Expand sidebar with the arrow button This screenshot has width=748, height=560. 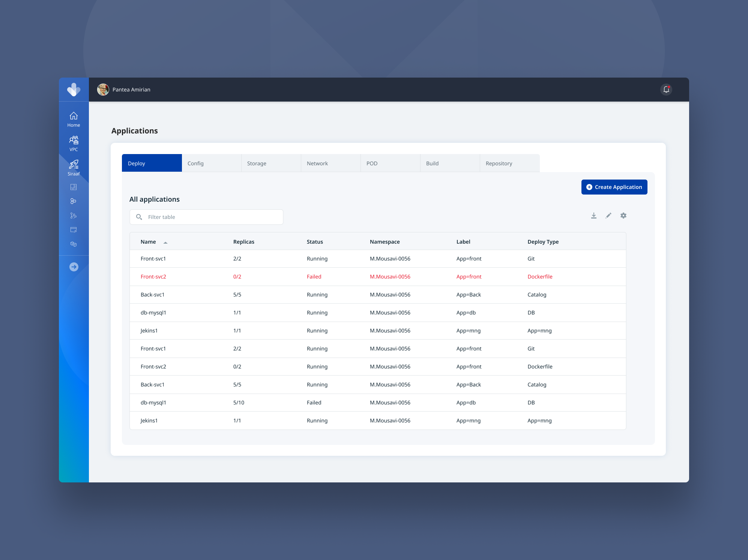74,267
